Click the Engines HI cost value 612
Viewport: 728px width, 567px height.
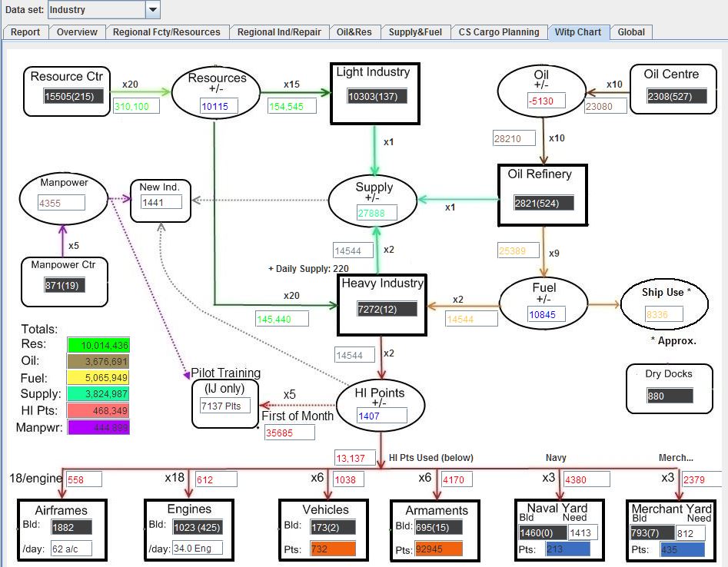(216, 479)
